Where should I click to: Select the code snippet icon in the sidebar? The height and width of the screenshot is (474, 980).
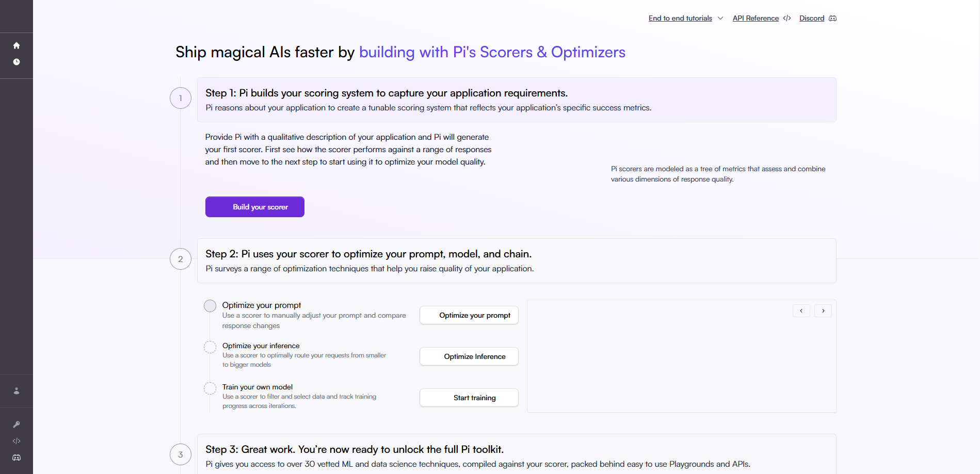pos(17,441)
